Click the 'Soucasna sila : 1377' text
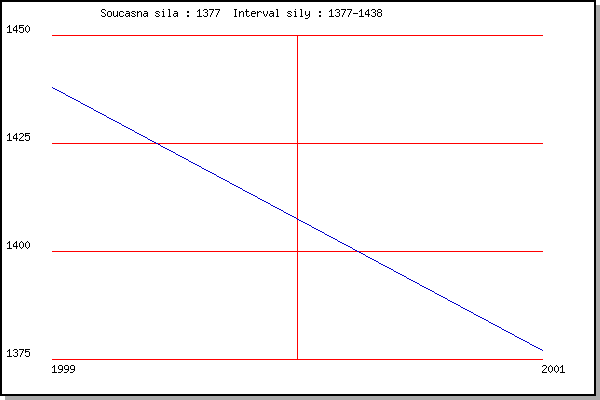600x400 pixels. pyautogui.click(x=160, y=13)
